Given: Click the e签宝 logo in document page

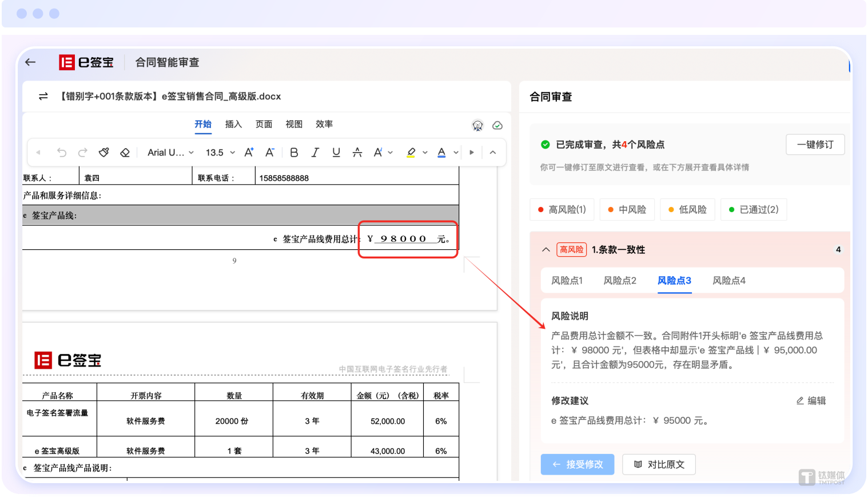Looking at the screenshot, I should 68,360.
